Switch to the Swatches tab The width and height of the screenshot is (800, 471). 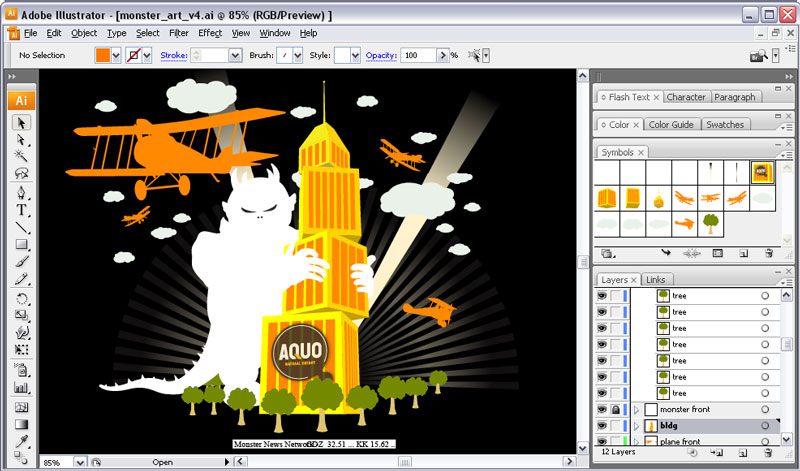(724, 125)
